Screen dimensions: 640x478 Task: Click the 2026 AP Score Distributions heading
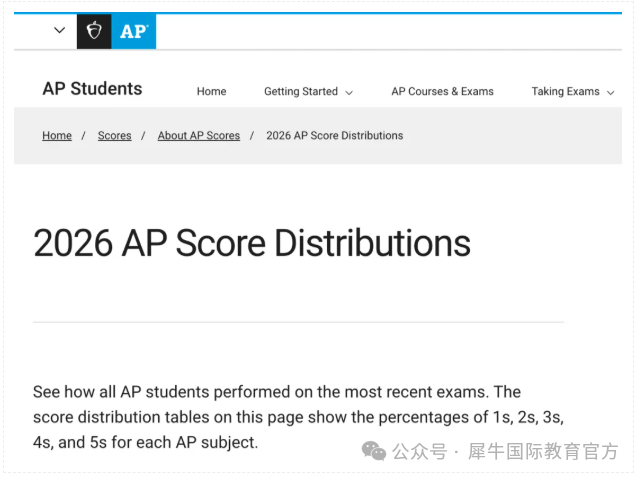pyautogui.click(x=252, y=243)
